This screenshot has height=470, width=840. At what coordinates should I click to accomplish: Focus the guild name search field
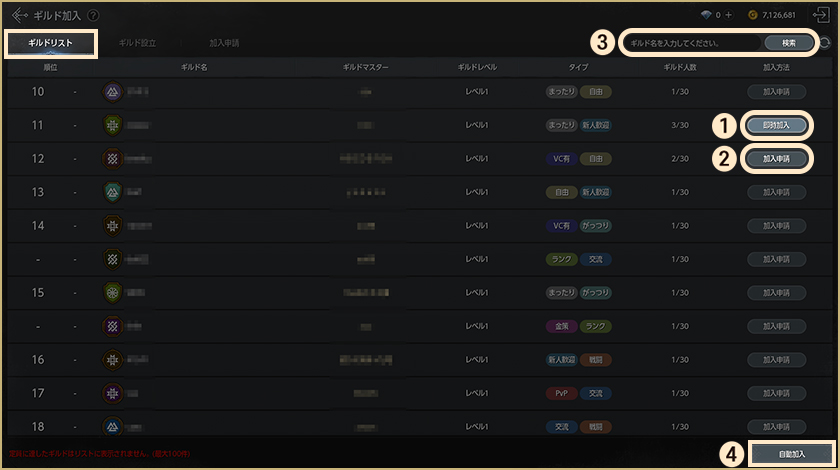tap(690, 44)
